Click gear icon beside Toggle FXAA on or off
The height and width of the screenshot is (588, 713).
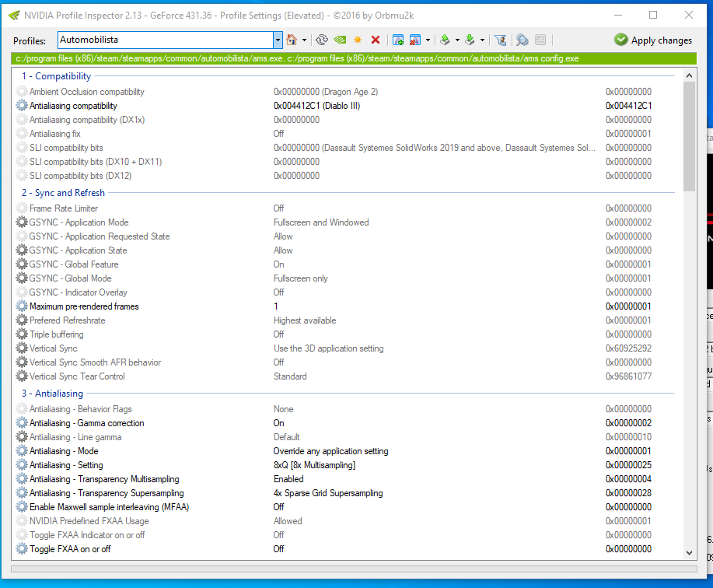[22, 549]
